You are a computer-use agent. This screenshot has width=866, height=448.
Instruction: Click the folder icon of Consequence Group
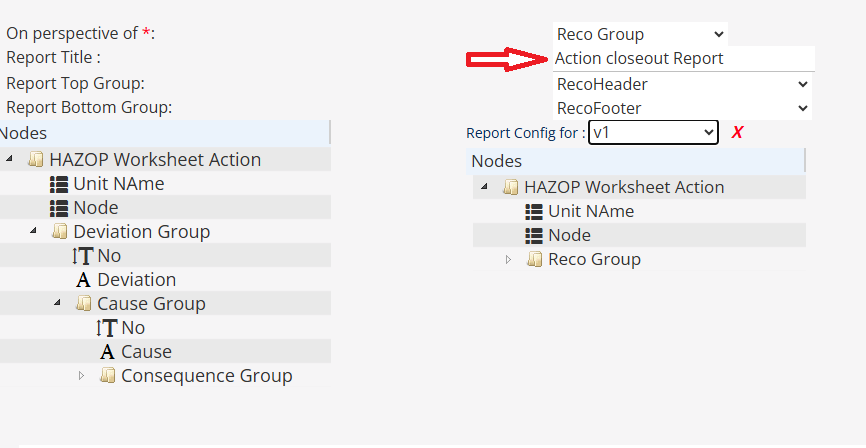coord(108,376)
